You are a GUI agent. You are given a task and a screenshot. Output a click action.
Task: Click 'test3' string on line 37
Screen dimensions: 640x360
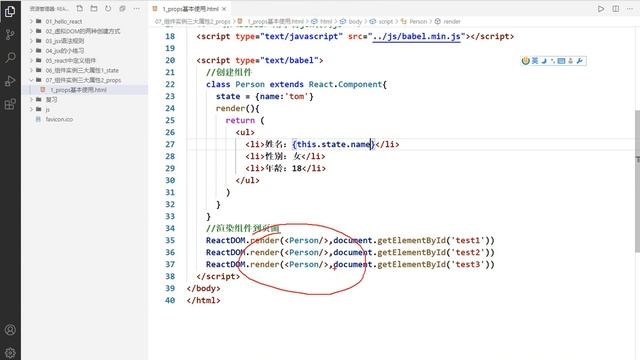coord(467,264)
